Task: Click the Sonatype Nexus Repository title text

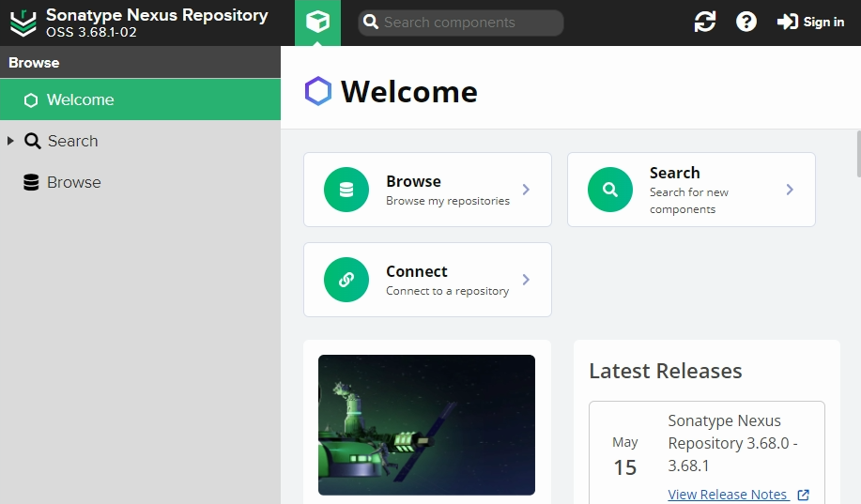Action: pyautogui.click(x=157, y=15)
